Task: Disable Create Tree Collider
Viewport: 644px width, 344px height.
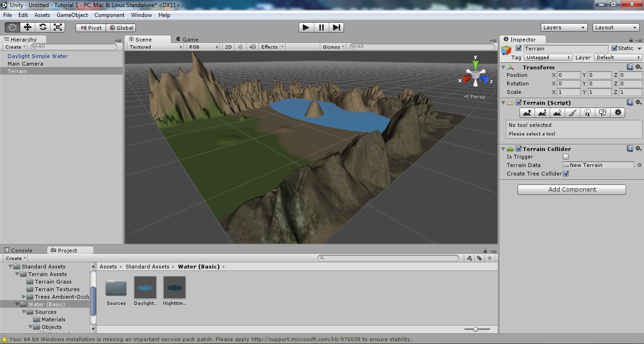Action: (565, 173)
